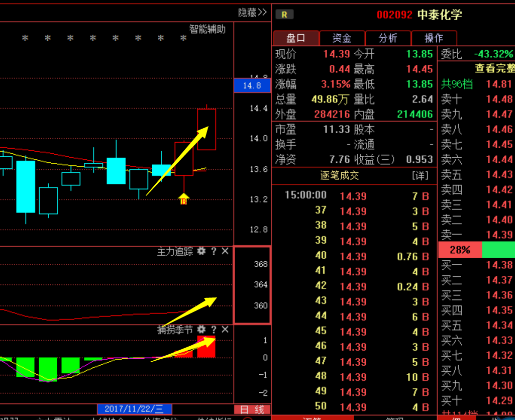Close the 主力追踪 indicator panel
The width and height of the screenshot is (515, 420).
coord(225,251)
